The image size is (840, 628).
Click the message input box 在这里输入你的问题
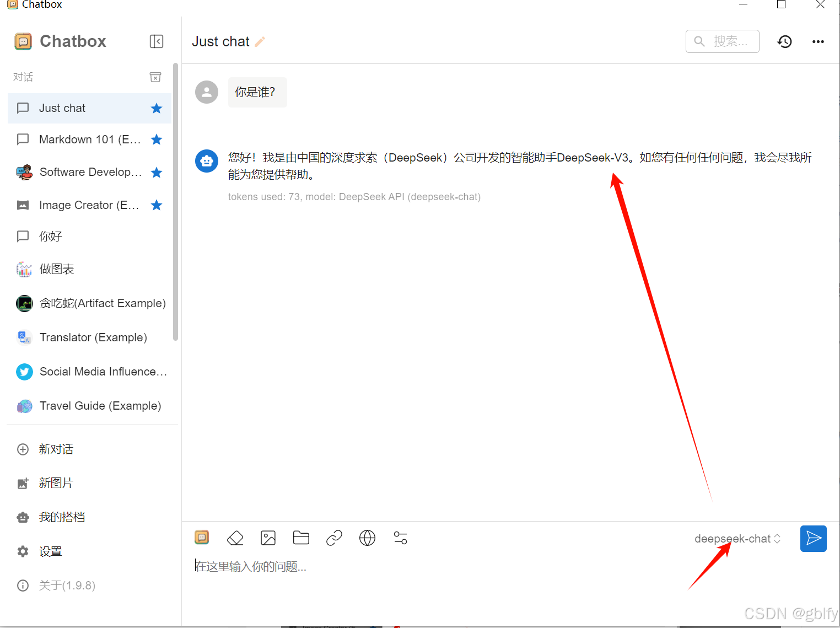coord(510,567)
